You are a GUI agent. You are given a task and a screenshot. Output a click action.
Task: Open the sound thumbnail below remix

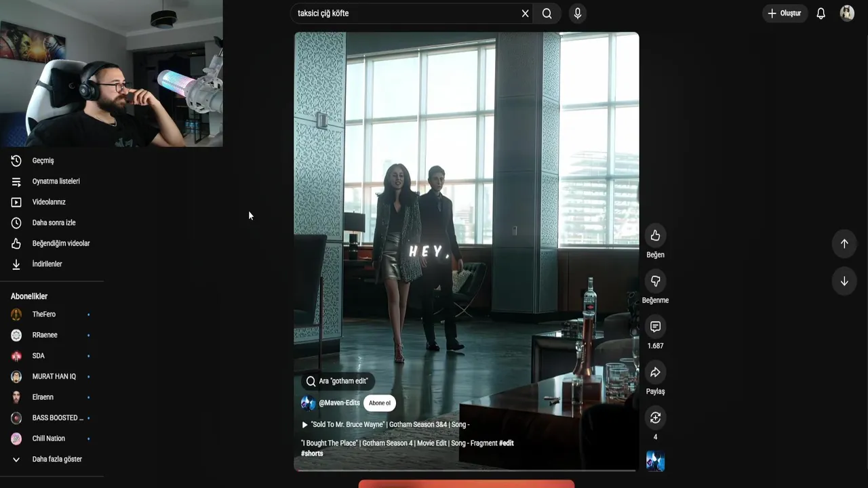point(655,462)
